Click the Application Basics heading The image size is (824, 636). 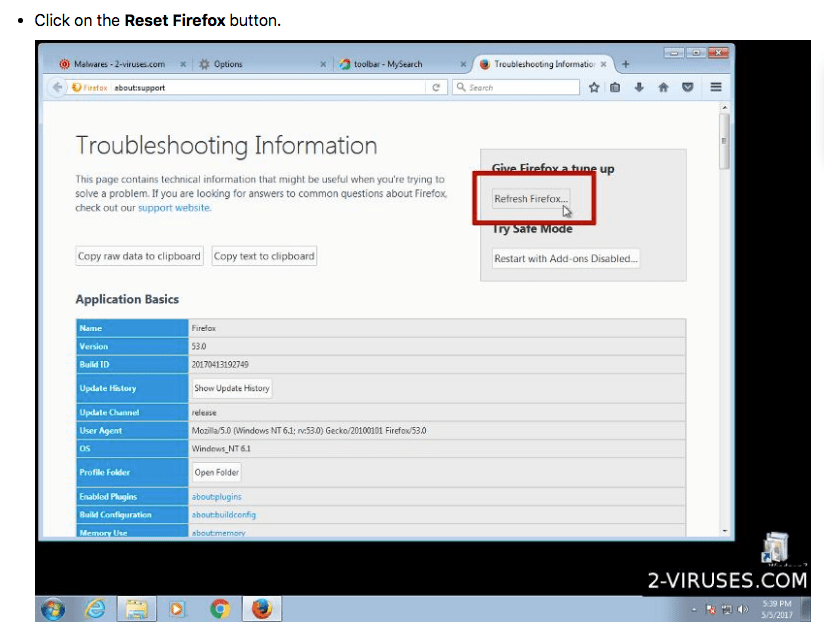click(127, 299)
